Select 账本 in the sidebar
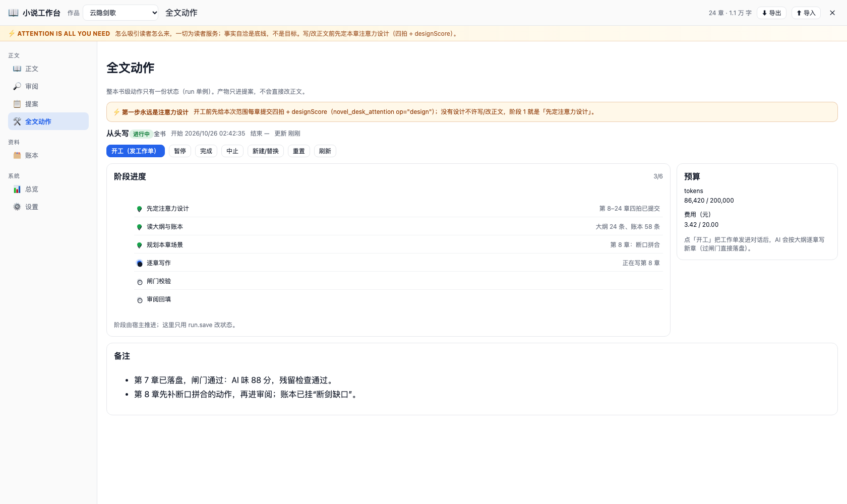The width and height of the screenshot is (847, 504). (x=48, y=155)
